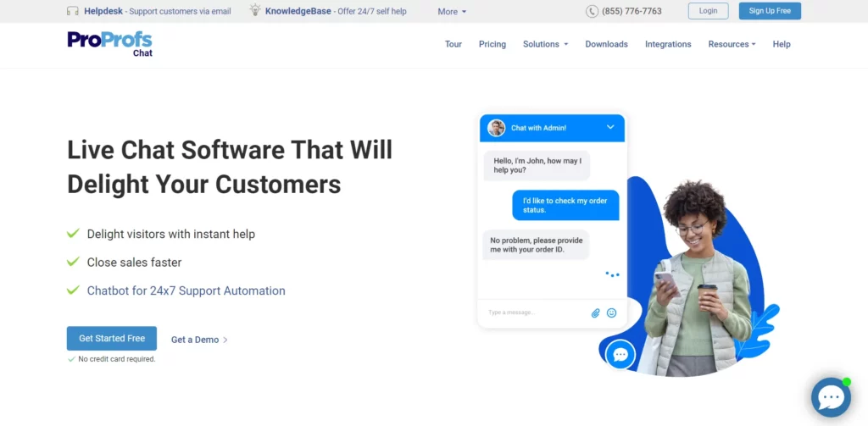This screenshot has width=868, height=426.
Task: Click the Chatbot for 24x7 Support Automation link
Action: (x=186, y=290)
